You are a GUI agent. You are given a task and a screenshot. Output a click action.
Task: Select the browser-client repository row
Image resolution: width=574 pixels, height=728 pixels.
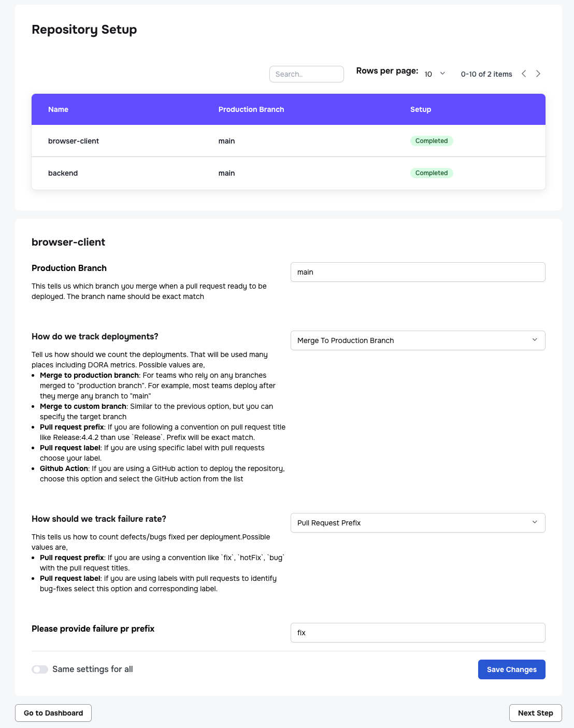(x=74, y=141)
